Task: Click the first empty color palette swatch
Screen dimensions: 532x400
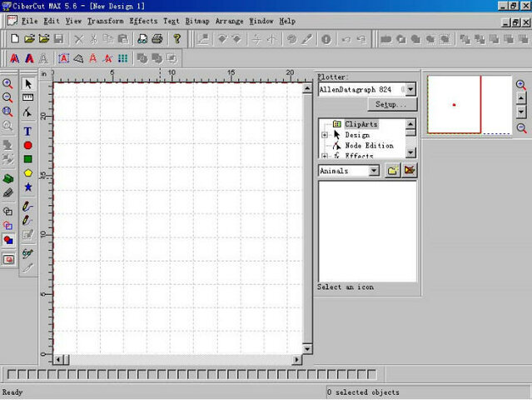Action: tap(11, 374)
